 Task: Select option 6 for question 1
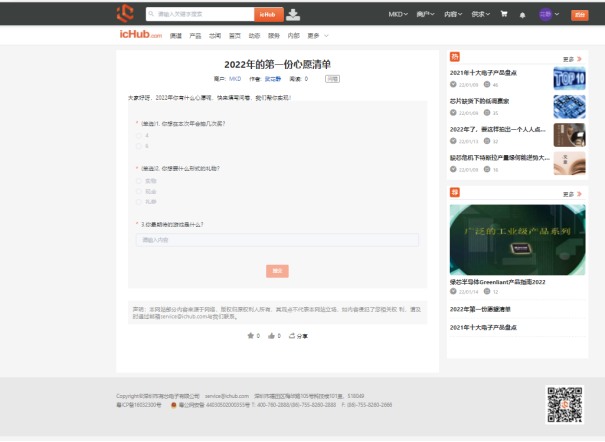(139, 146)
